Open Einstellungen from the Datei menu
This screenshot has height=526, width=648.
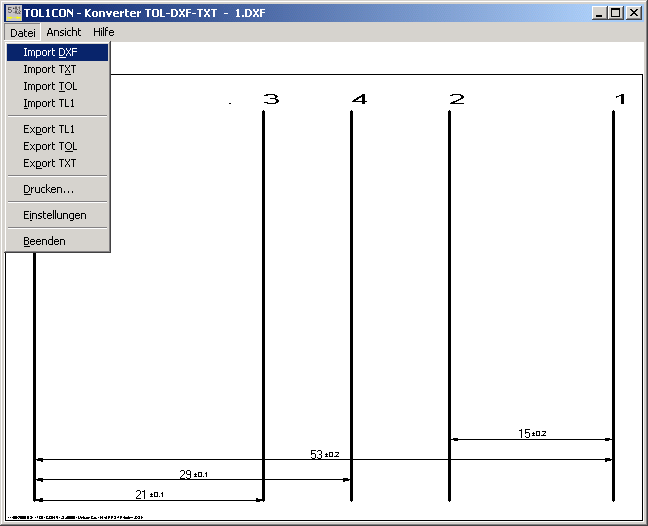point(55,215)
